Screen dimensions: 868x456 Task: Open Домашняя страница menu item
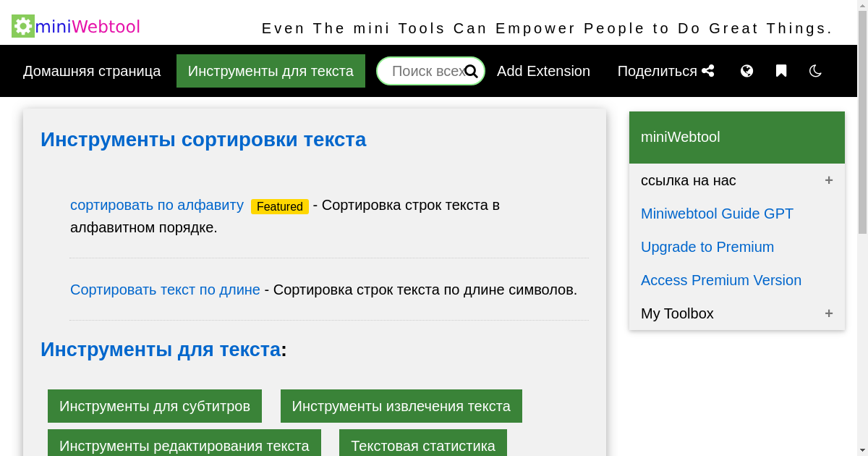click(92, 71)
